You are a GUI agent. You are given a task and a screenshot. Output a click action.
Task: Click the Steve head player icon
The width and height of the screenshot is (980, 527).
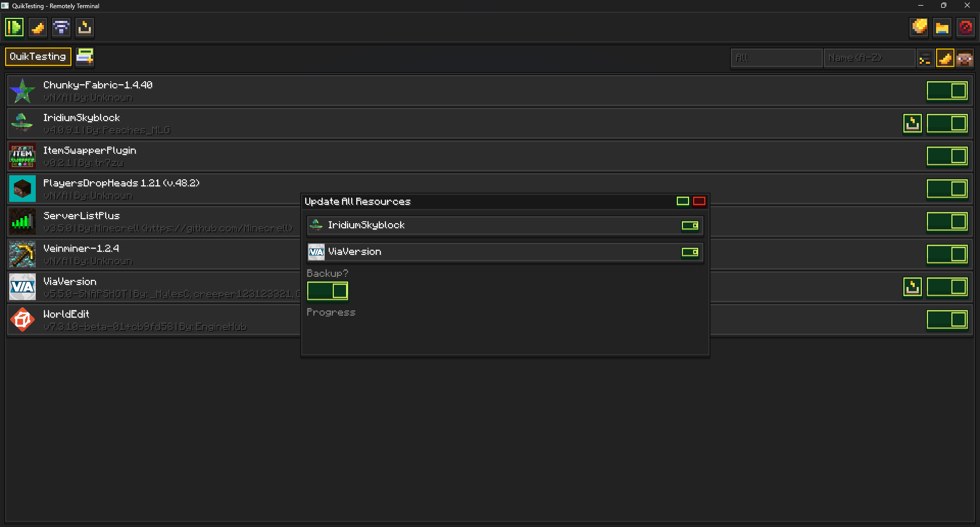[965, 58]
